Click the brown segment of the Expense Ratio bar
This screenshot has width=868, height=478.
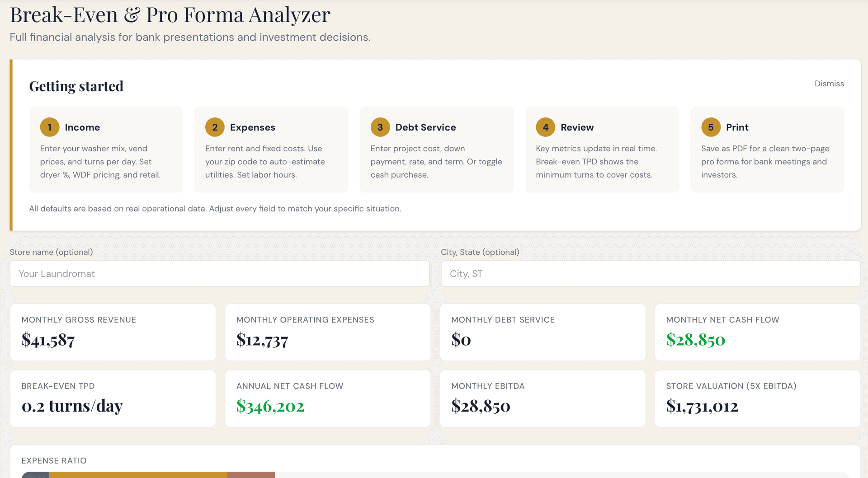click(251, 475)
